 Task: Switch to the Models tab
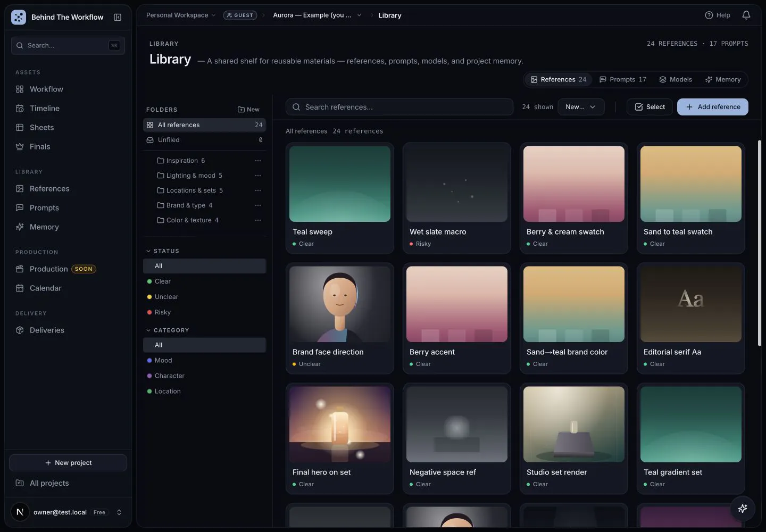676,80
